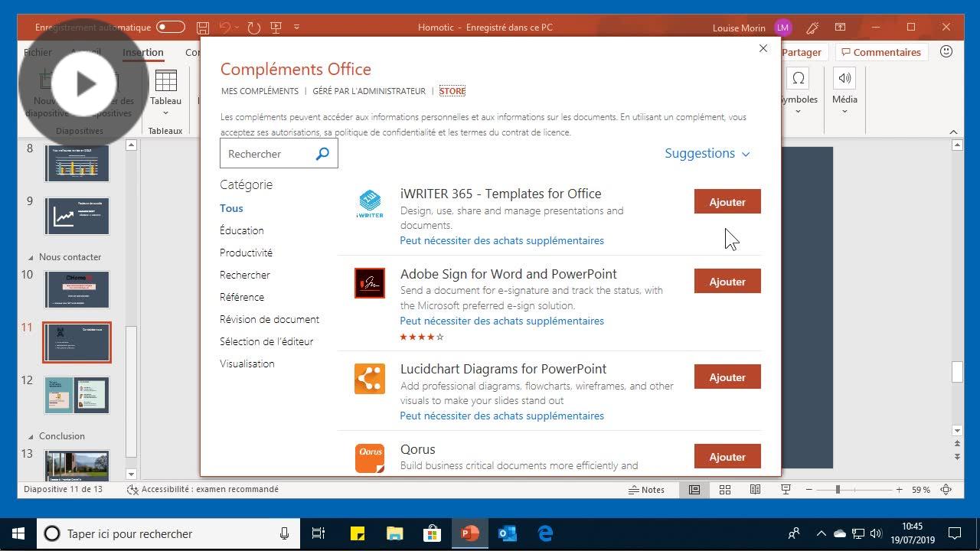Image resolution: width=980 pixels, height=551 pixels.
Task: Open the Lucidchart achats supplémentaires link
Action: pos(501,416)
